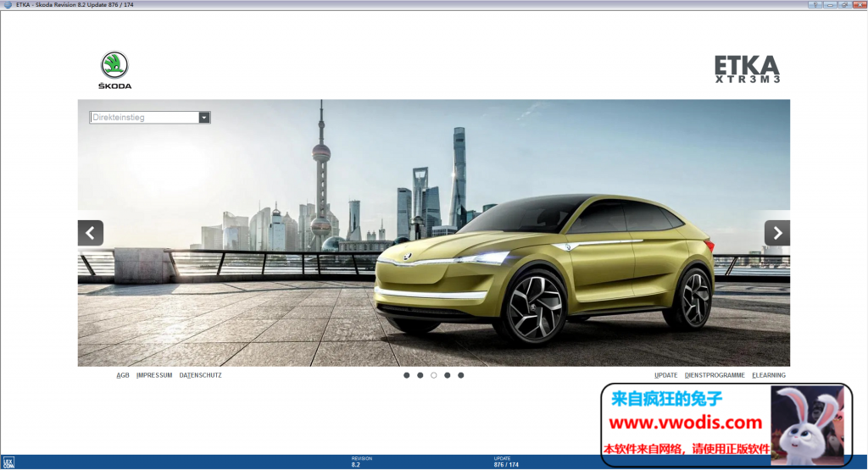The width and height of the screenshot is (868, 470).
Task: Go to previous slide with left arrow
Action: pyautogui.click(x=91, y=233)
